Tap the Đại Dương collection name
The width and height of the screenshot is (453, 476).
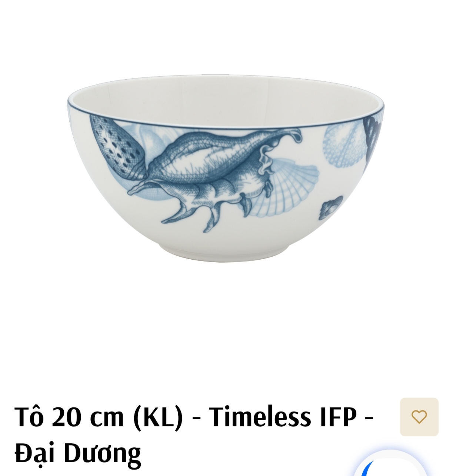point(78,453)
